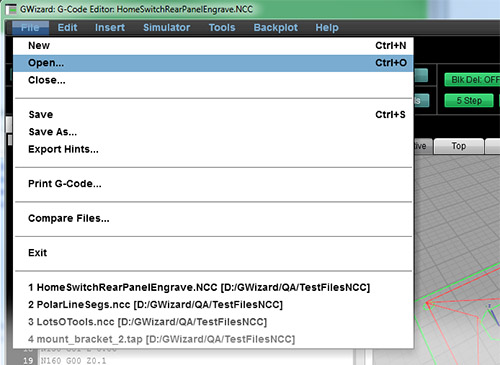500x365 pixels.
Task: Select Print G-Code... menu item
Action: (213, 184)
